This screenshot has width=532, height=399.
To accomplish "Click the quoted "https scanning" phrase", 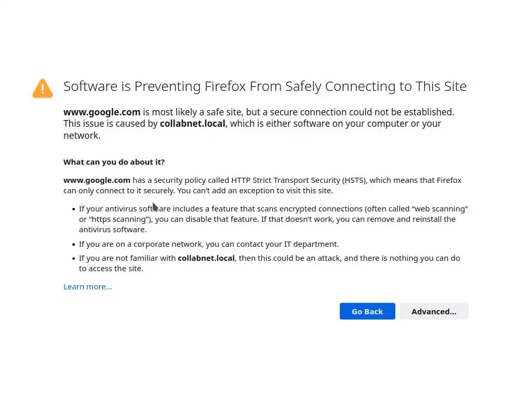I will point(121,219).
